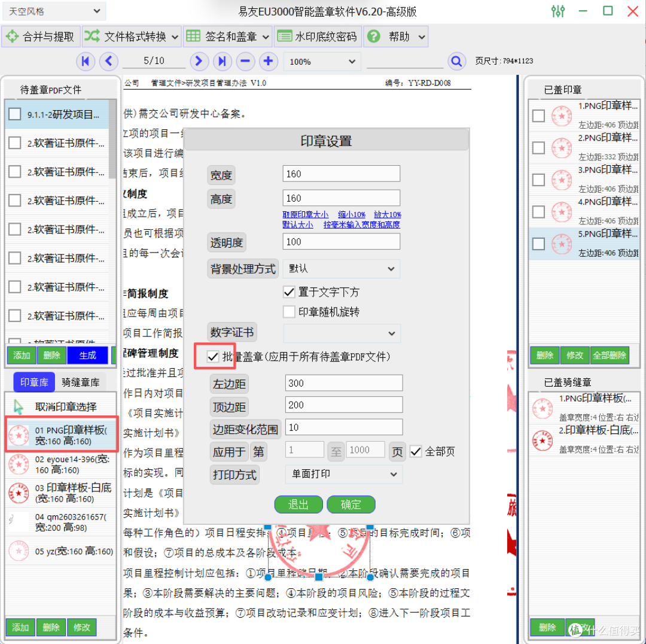Click the 退出 exit button

tap(298, 504)
